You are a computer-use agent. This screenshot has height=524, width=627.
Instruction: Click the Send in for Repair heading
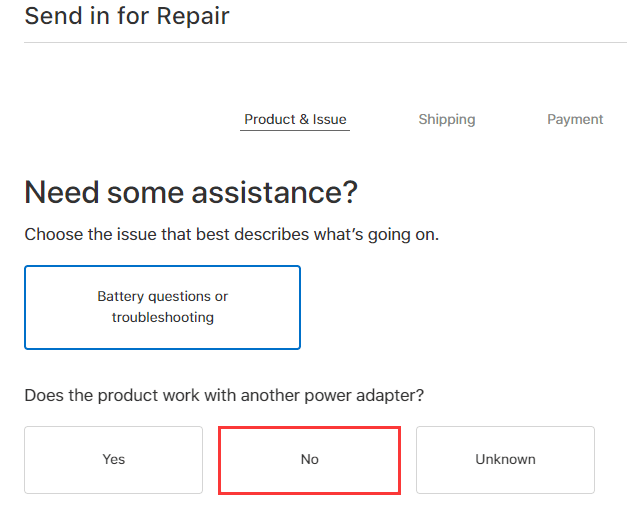(127, 16)
